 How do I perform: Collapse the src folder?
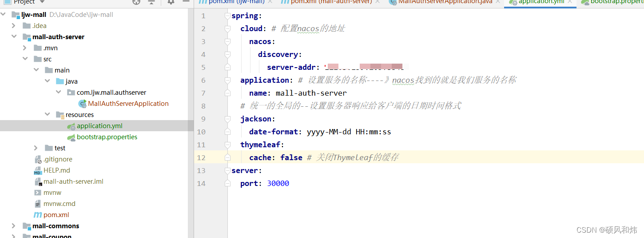(25, 59)
